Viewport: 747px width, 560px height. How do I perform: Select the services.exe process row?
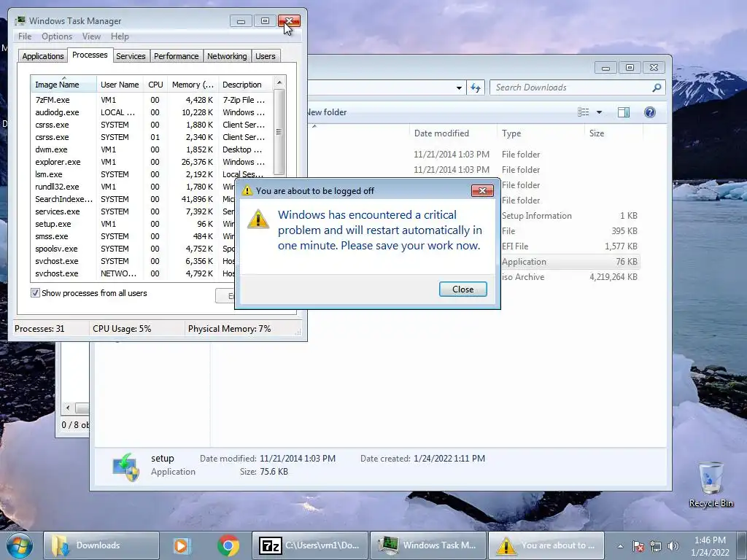(133, 211)
